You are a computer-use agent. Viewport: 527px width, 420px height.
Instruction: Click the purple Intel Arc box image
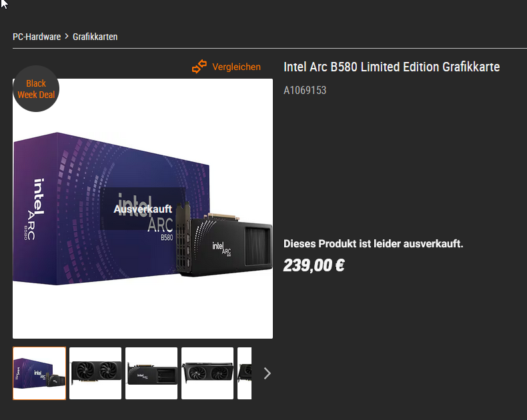(111, 208)
